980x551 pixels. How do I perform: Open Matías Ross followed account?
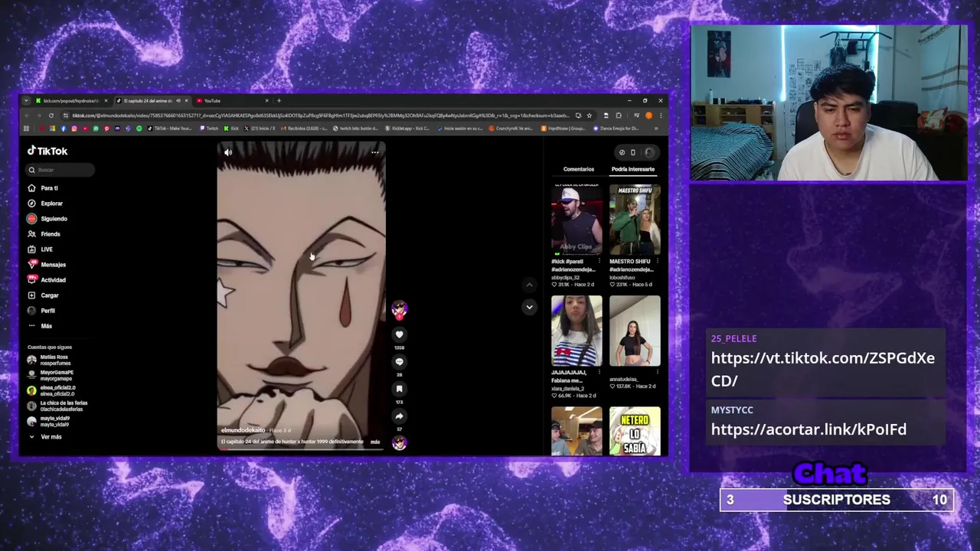click(x=51, y=359)
